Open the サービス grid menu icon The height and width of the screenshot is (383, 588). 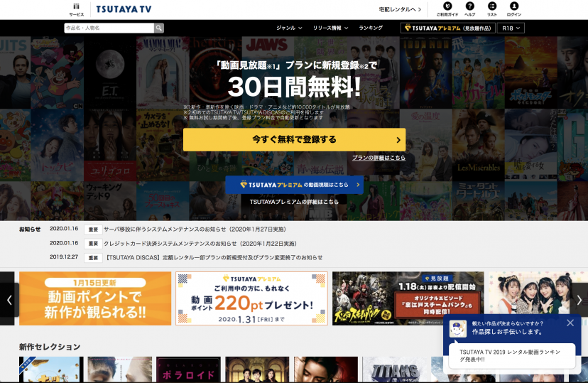[77, 9]
